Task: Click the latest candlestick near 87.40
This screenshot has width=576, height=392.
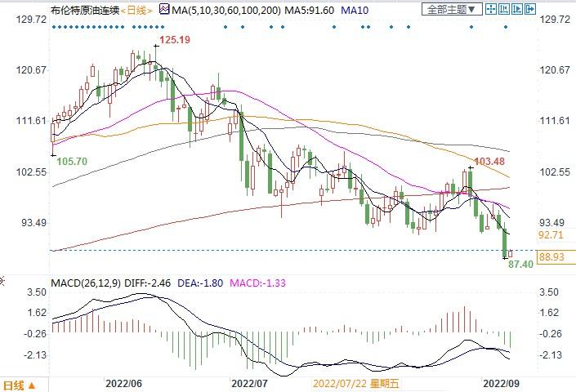Action: pyautogui.click(x=510, y=254)
